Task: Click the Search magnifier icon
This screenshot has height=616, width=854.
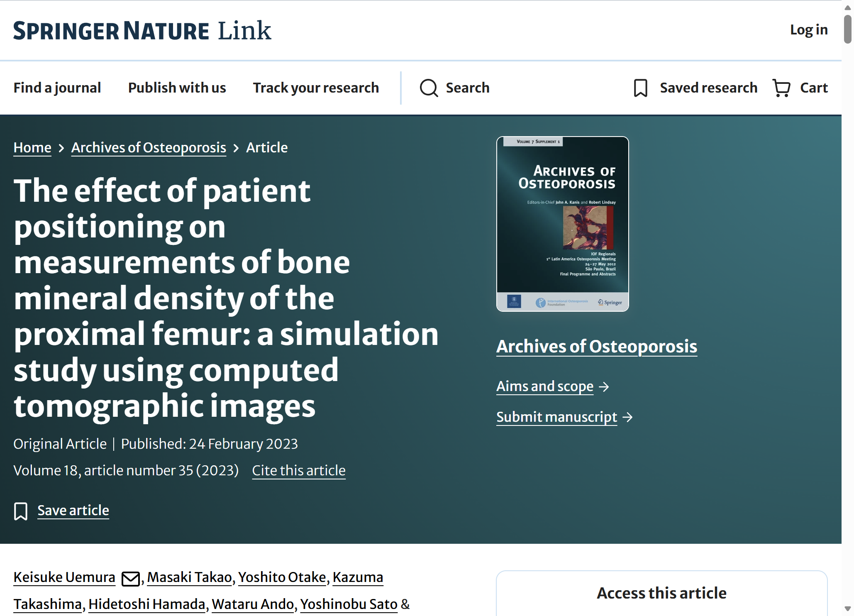Action: pyautogui.click(x=429, y=88)
